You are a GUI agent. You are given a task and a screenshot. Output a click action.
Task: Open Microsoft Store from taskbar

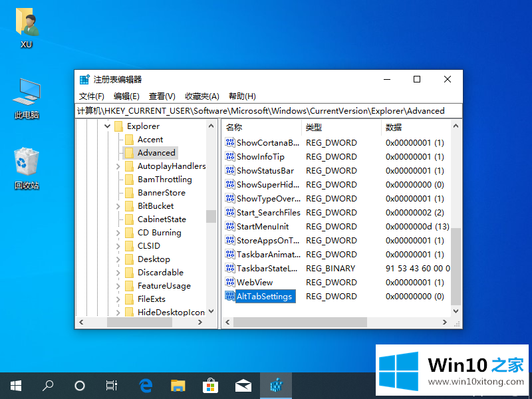[x=210, y=386]
